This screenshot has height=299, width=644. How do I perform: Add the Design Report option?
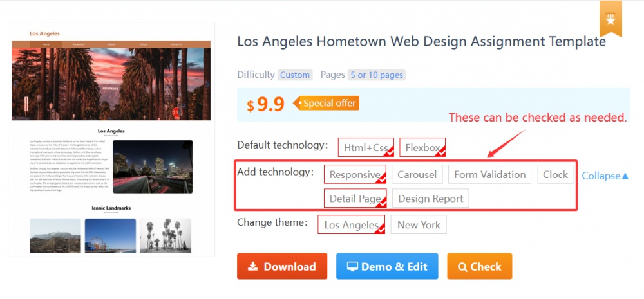click(430, 199)
